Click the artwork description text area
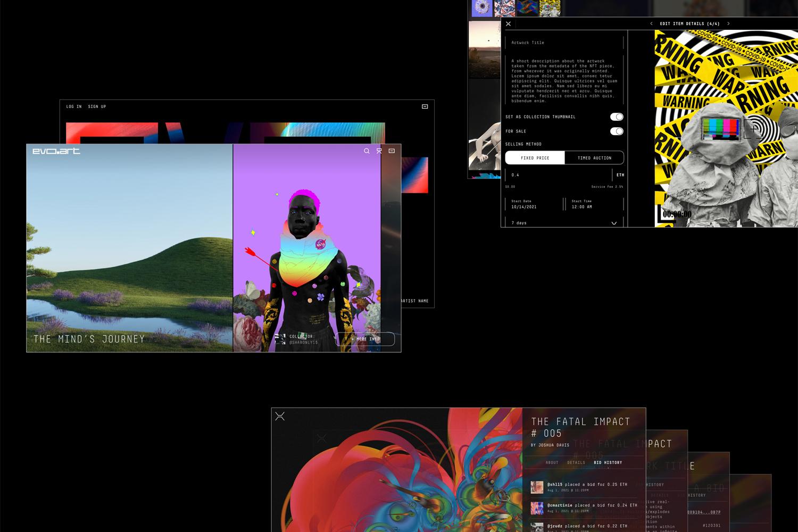The height and width of the screenshot is (532, 798). [565, 81]
